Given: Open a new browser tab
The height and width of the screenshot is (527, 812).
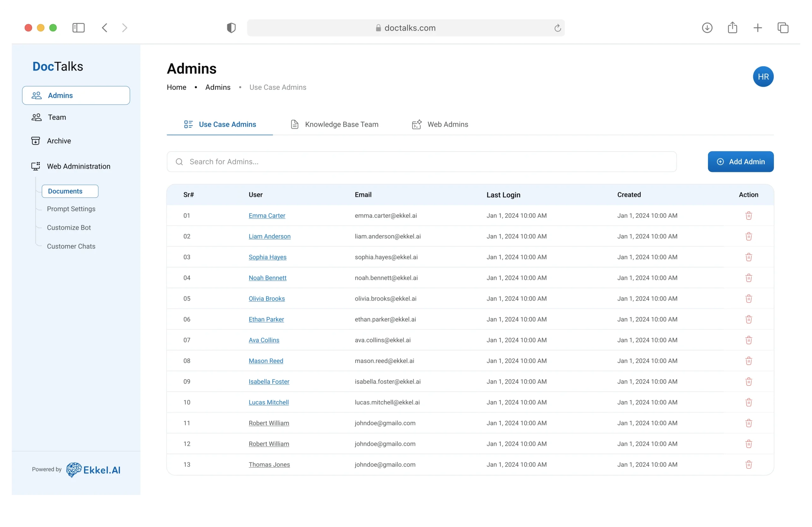Looking at the screenshot, I should [x=757, y=28].
